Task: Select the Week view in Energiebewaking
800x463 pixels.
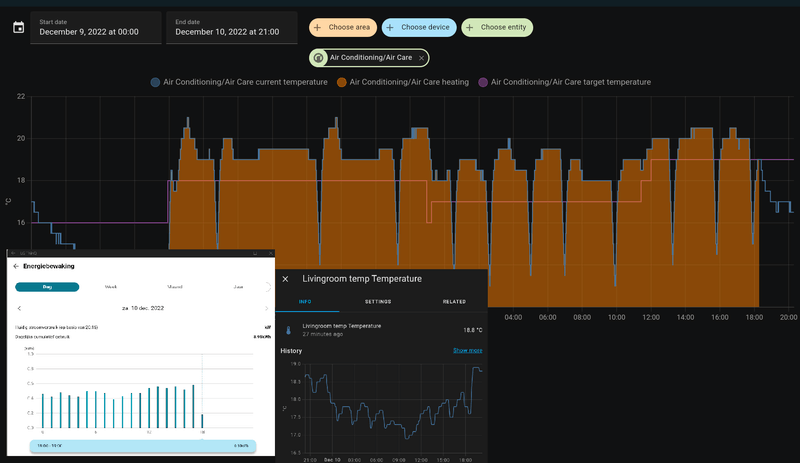Action: pos(111,286)
